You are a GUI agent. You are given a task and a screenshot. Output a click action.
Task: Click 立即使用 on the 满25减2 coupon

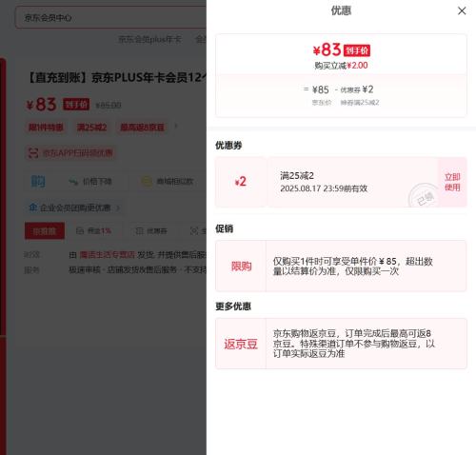coord(452,182)
